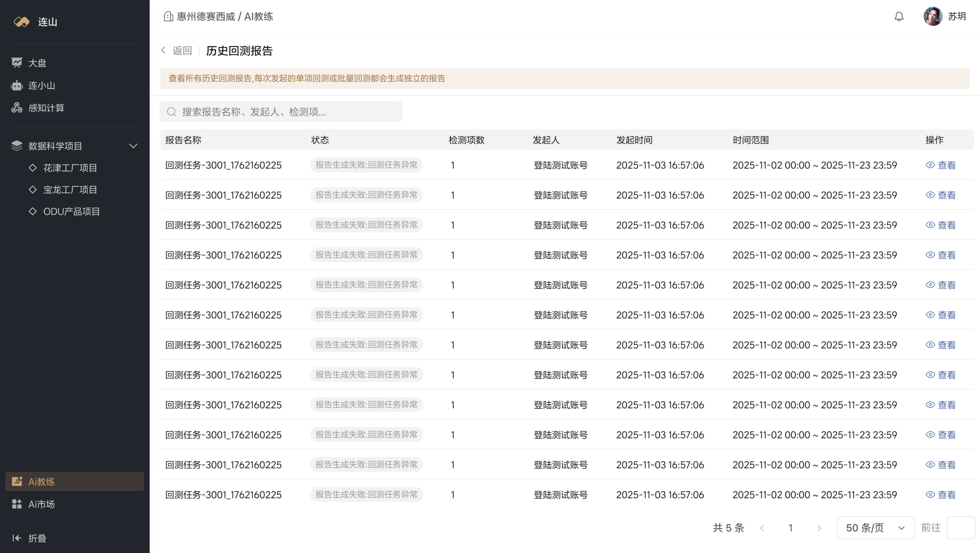Click the 报告名称 column header
The height and width of the screenshot is (553, 980).
(183, 140)
